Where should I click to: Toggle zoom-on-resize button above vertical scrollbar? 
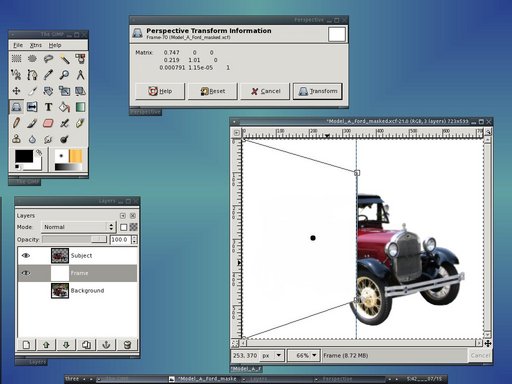[x=488, y=132]
